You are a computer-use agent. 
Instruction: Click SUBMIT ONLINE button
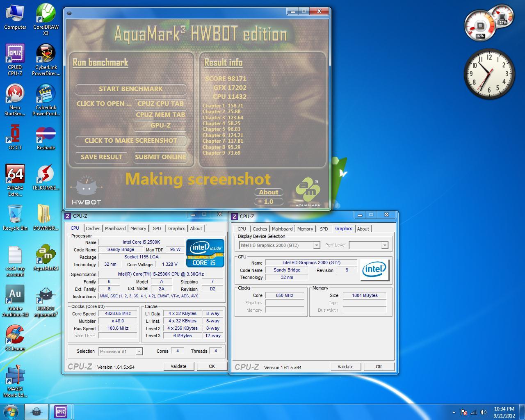(160, 157)
